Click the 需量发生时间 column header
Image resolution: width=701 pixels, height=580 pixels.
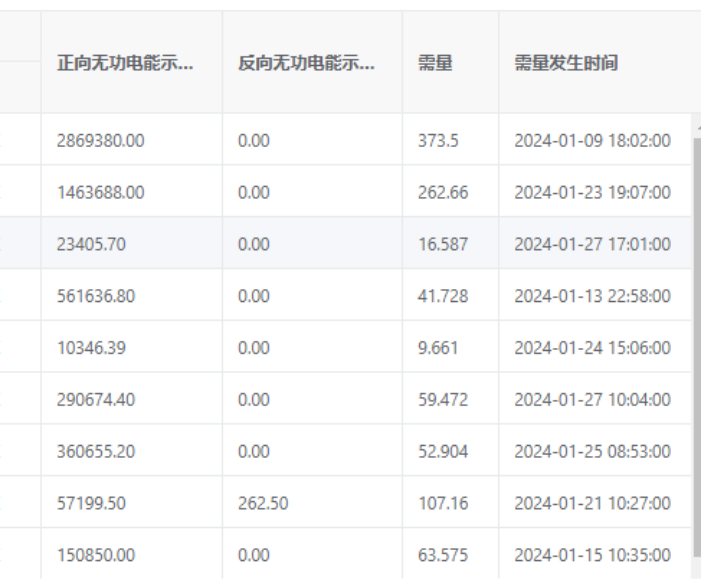pos(566,63)
